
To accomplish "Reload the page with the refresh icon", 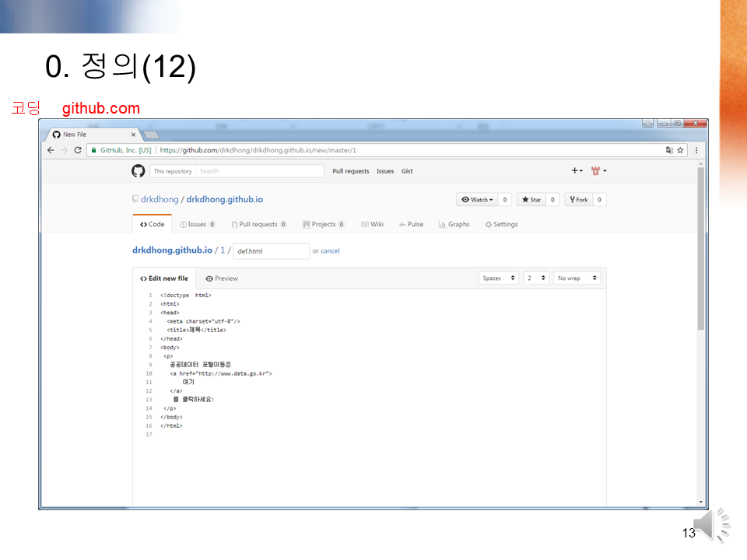I will tap(78, 150).
